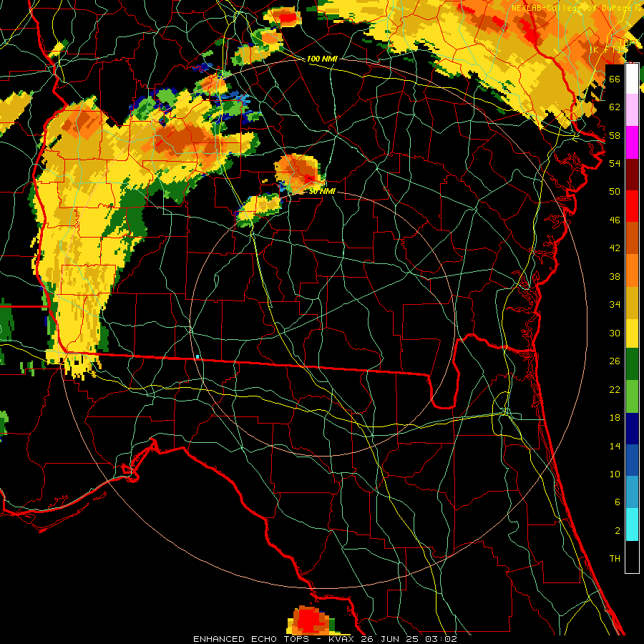Click the dark orange swatch on the legend
Viewport: 644px width, 644px height.
632,238
